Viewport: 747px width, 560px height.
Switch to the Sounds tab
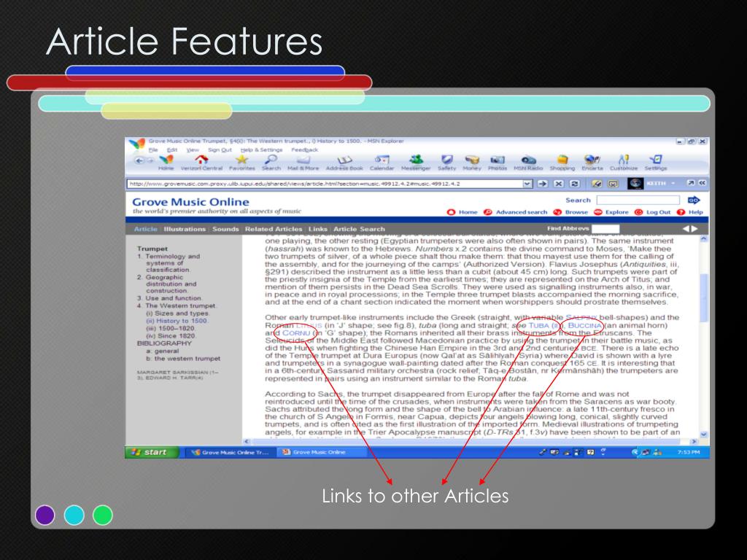click(x=225, y=229)
